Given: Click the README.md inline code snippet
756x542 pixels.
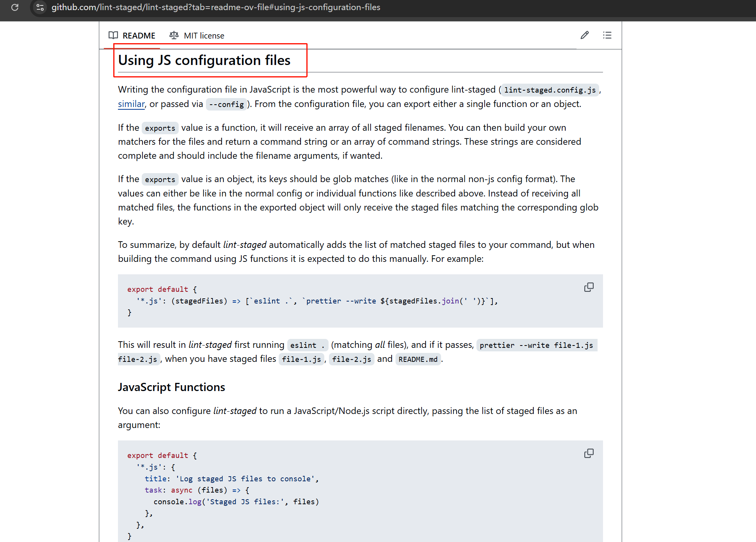Looking at the screenshot, I should point(418,359).
